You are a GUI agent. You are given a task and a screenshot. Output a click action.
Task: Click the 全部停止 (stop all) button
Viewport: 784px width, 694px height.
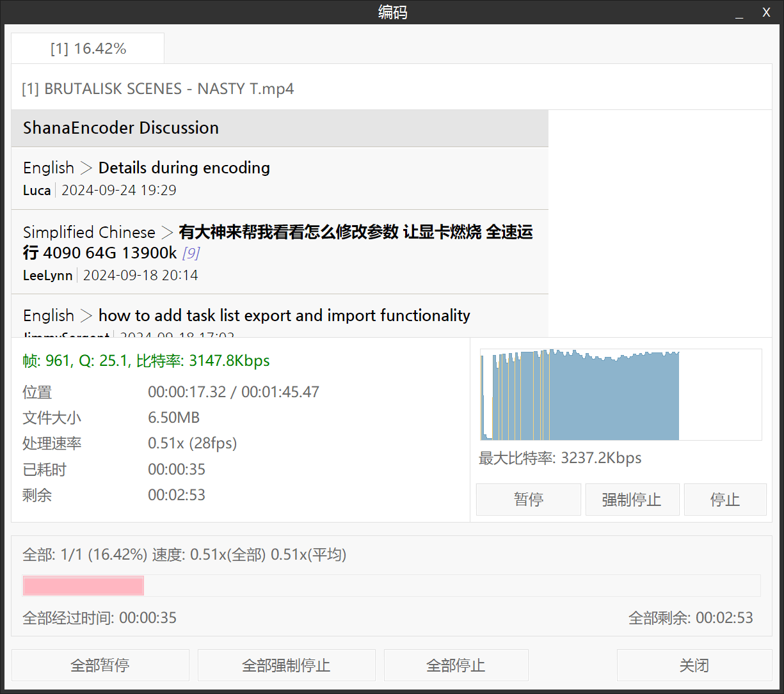coord(456,665)
